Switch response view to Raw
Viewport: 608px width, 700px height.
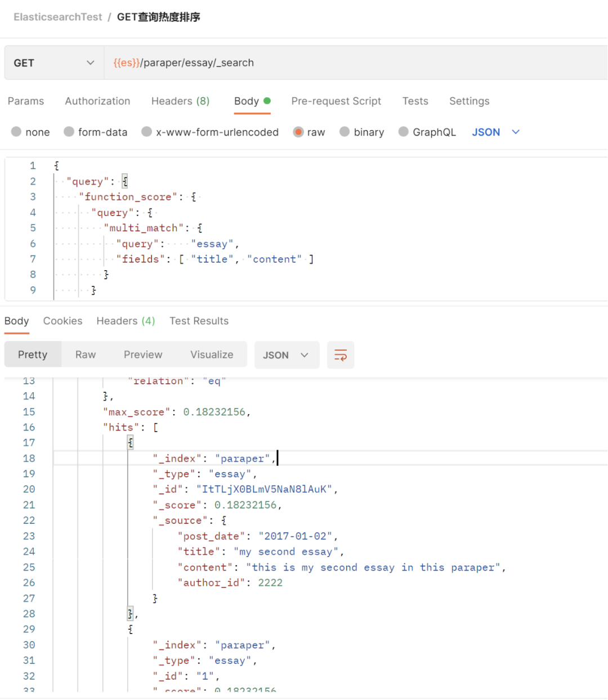(x=86, y=355)
